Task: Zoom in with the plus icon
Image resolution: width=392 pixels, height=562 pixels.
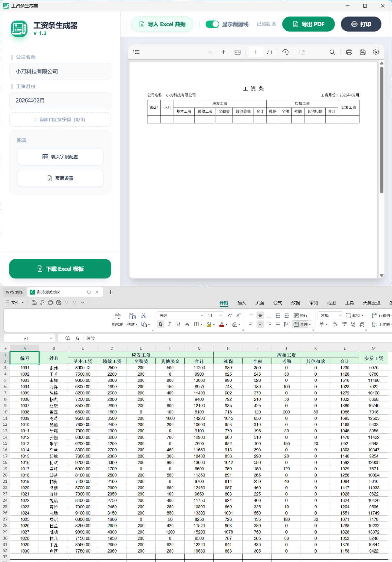Action: (x=223, y=52)
